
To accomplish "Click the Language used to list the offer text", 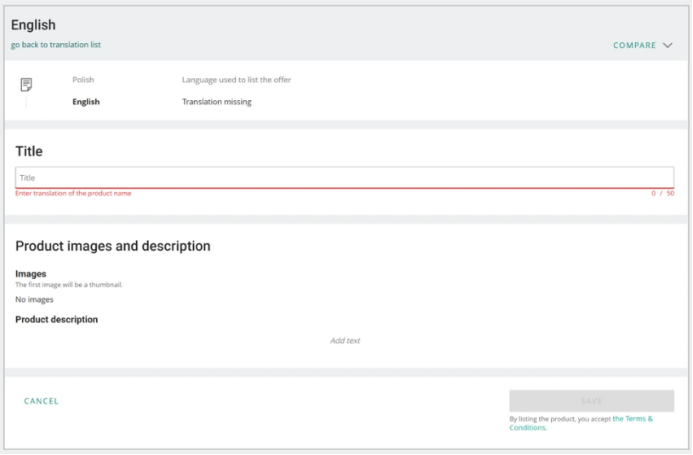I will 236,79.
